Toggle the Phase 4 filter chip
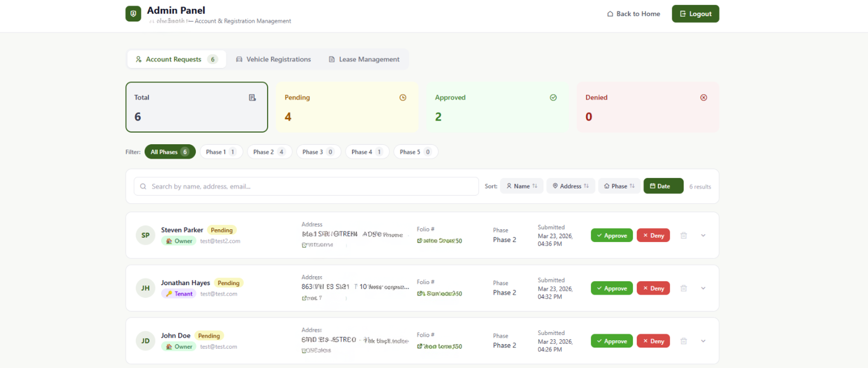 click(367, 152)
